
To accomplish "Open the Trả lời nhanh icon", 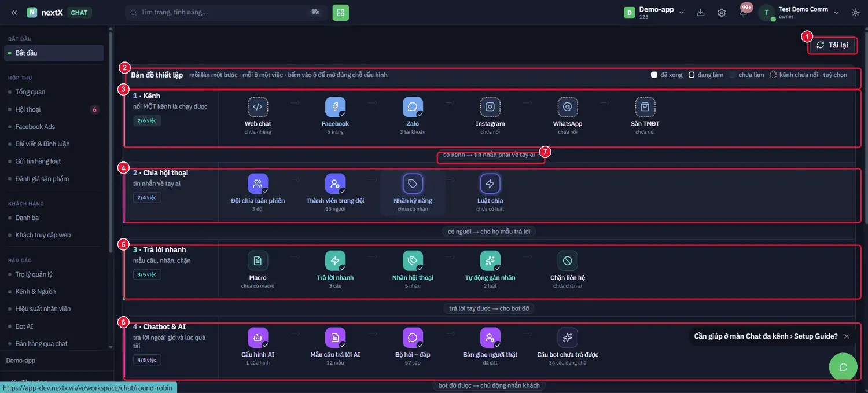I will tap(335, 261).
